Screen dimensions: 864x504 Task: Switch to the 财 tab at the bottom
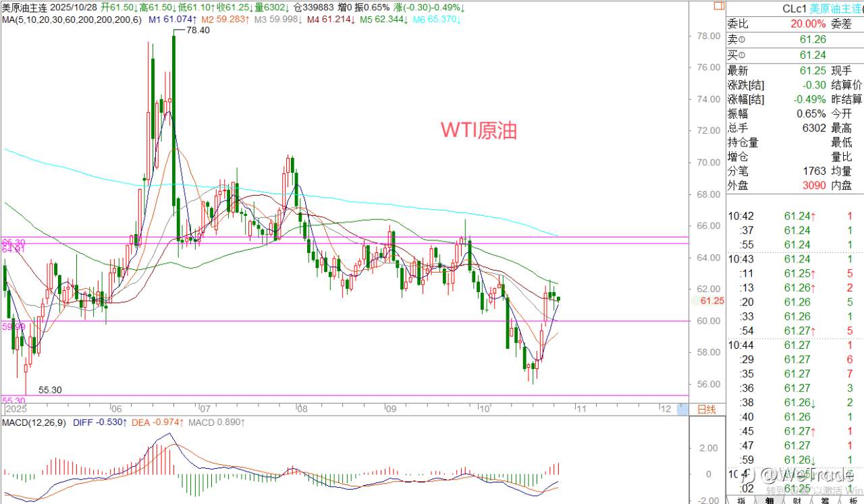[797, 499]
